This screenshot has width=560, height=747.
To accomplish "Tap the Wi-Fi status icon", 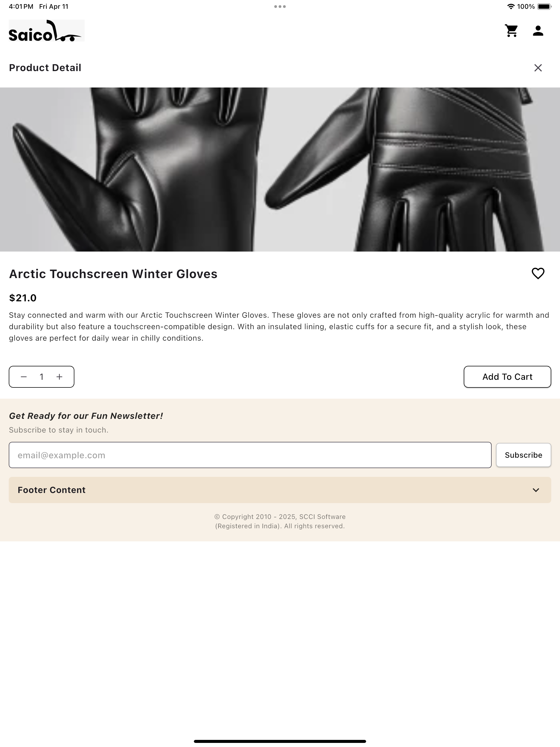I will click(511, 6).
